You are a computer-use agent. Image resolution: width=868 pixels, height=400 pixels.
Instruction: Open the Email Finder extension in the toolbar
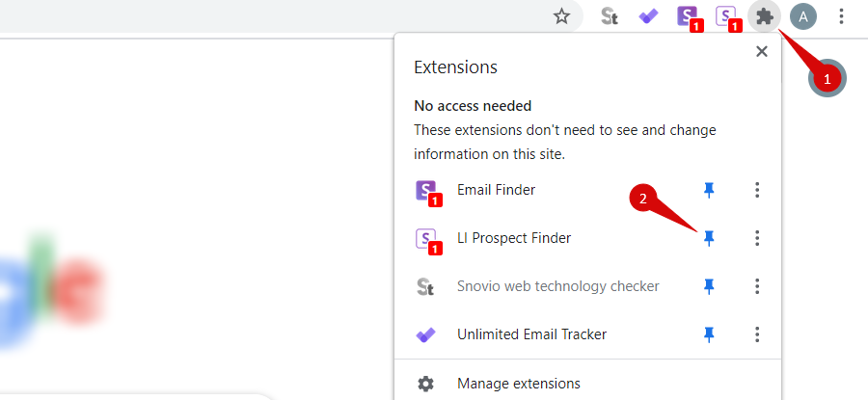[690, 18]
